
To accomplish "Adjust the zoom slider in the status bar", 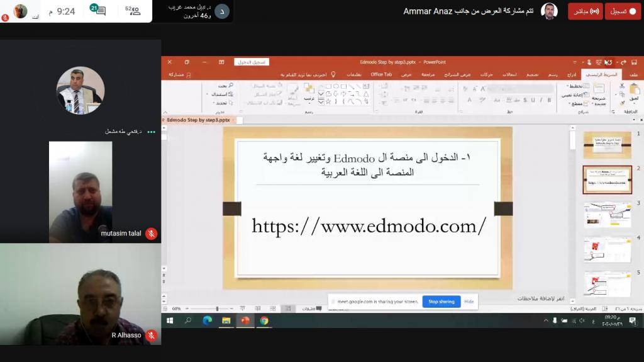I will [x=217, y=308].
